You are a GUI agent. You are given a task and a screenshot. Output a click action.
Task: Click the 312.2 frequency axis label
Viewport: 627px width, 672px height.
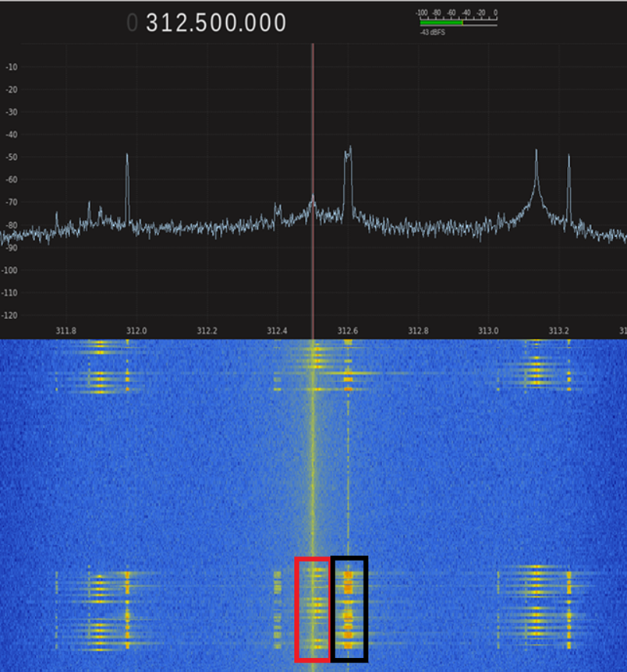point(207,331)
